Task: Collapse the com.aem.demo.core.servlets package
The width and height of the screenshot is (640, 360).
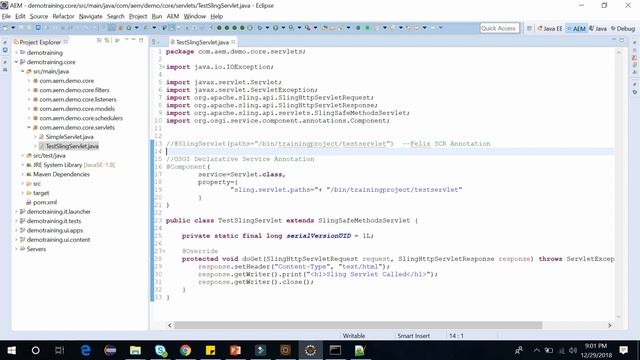Action: pos(29,127)
